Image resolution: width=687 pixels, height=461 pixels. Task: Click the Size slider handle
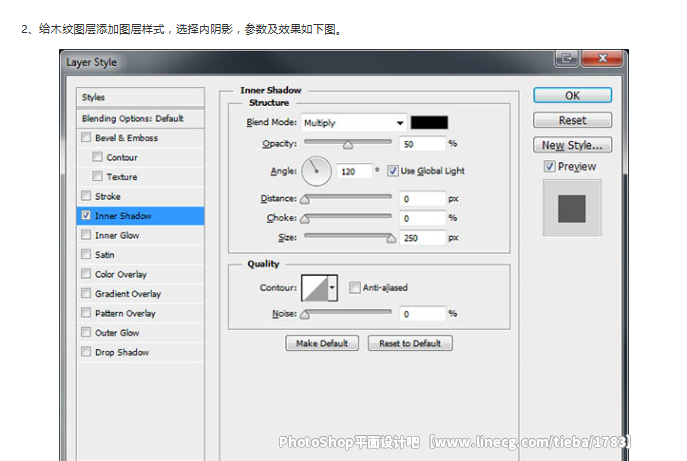coord(391,238)
